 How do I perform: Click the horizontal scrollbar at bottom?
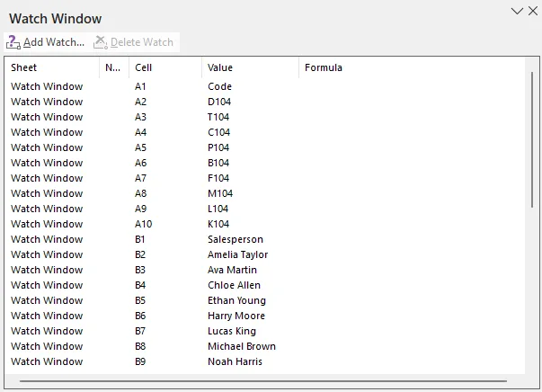click(x=263, y=381)
